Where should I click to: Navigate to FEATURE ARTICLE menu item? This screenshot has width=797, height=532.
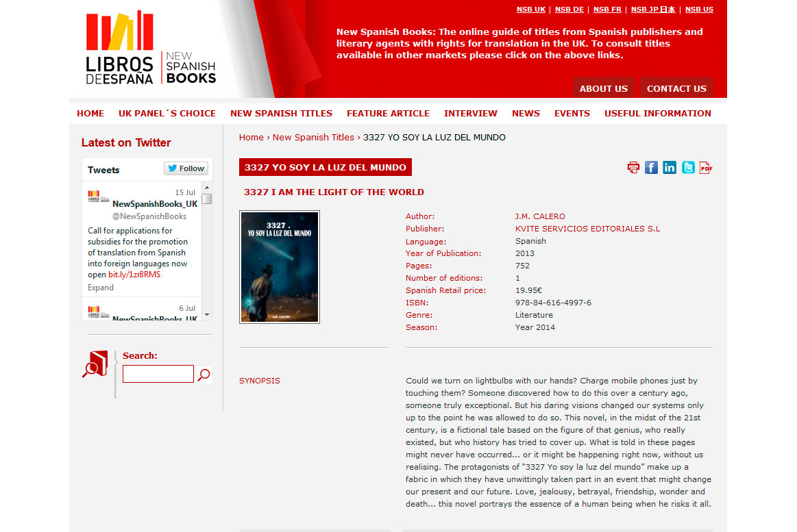click(388, 113)
